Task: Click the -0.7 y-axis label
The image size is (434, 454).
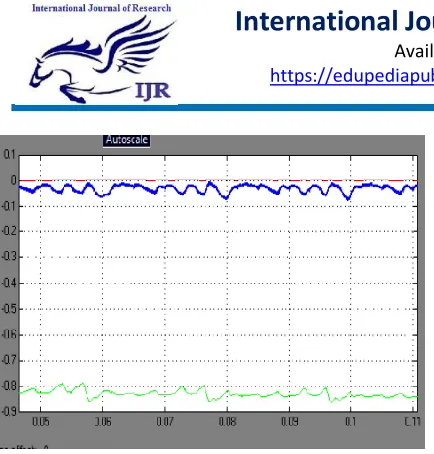Action: coord(9,360)
